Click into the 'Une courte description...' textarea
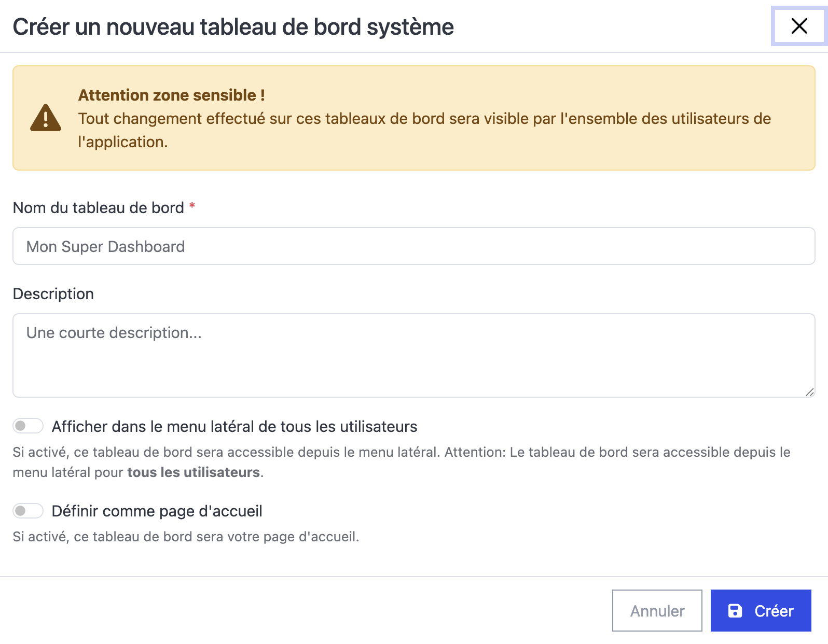Viewport: 828px width, 644px height. pyautogui.click(x=413, y=355)
